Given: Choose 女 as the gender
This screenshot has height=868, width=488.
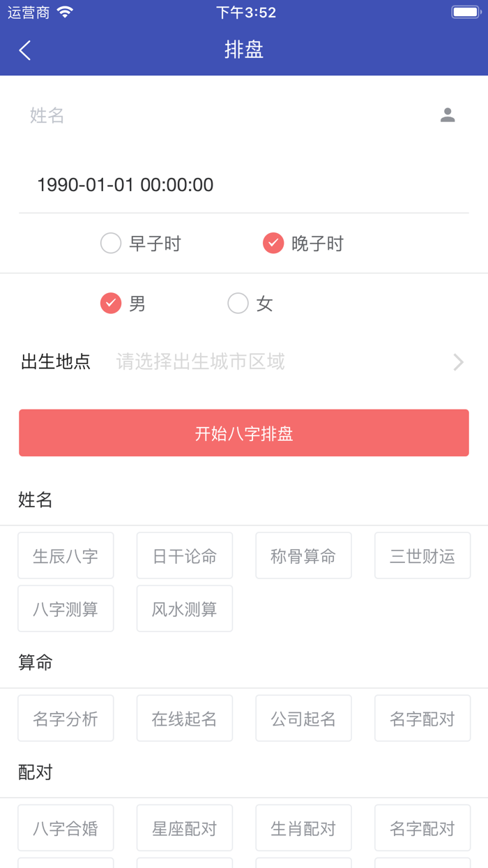Looking at the screenshot, I should (x=238, y=304).
